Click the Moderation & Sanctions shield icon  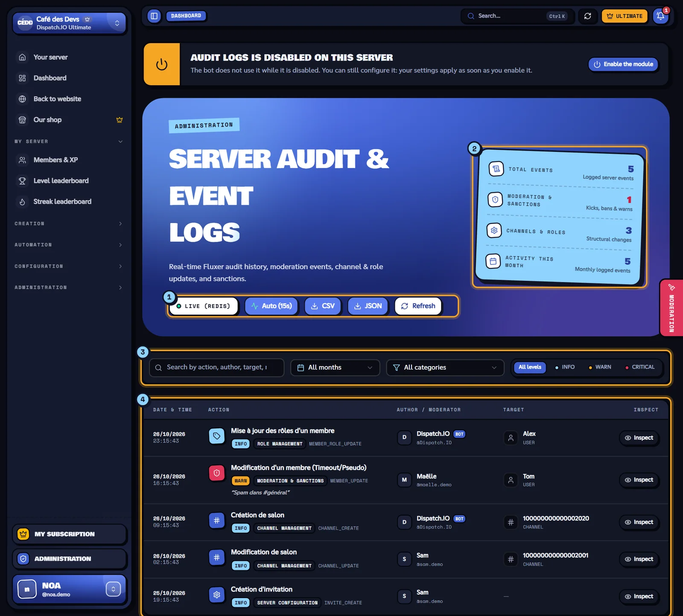(495, 200)
